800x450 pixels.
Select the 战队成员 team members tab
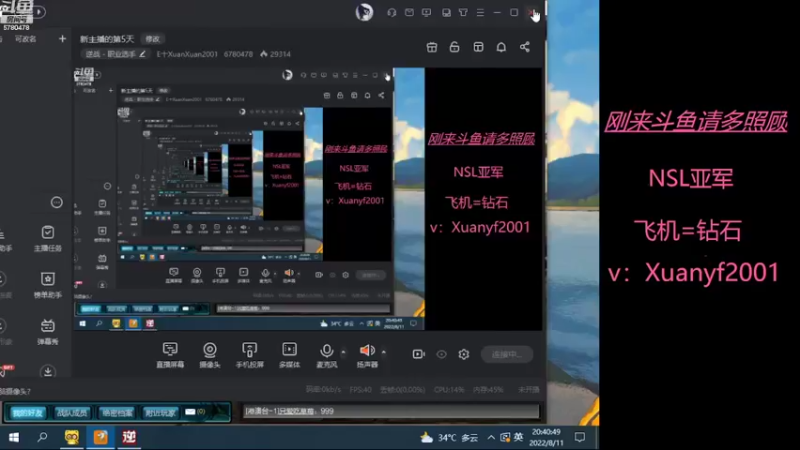tap(72, 413)
